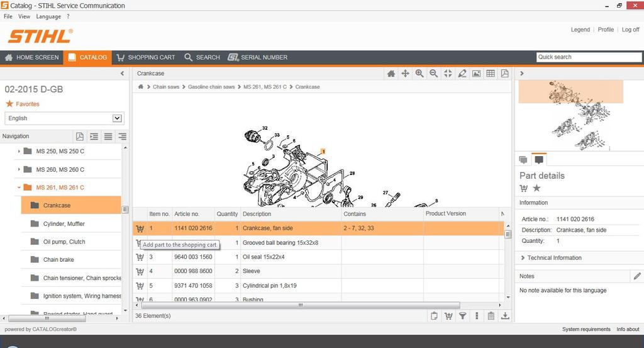
Task: Open the parts list filter
Action: pos(462,316)
